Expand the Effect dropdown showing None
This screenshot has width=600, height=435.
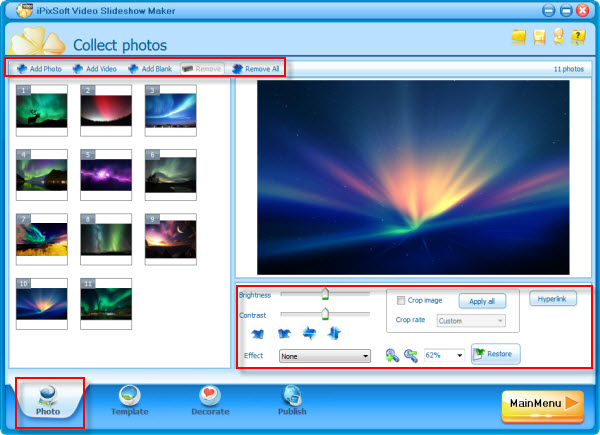click(324, 356)
